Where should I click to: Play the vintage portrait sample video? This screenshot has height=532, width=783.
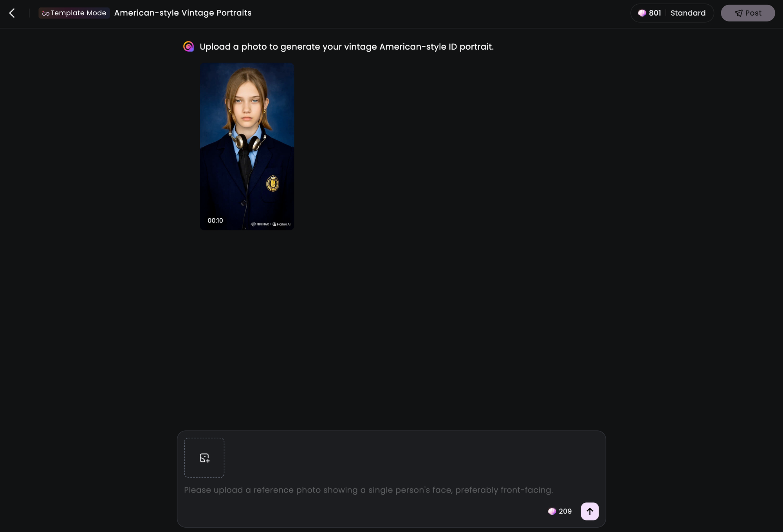[247, 146]
